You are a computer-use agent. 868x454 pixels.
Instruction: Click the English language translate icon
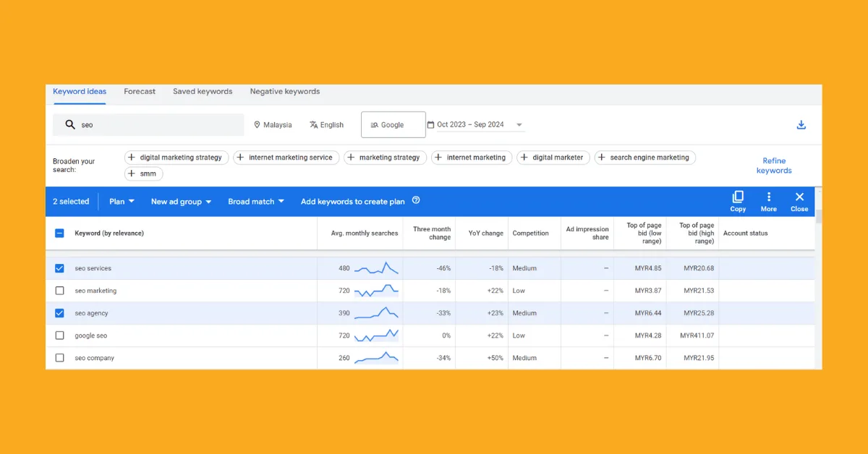(x=314, y=125)
